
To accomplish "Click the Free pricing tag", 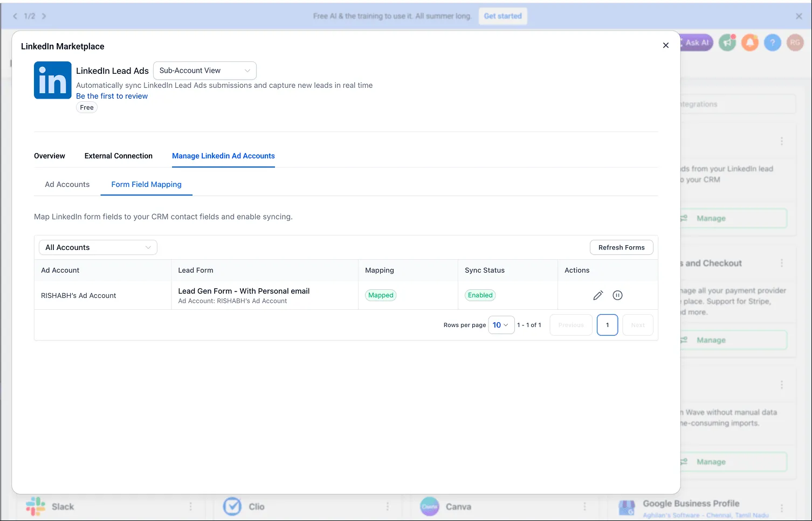I will click(x=87, y=108).
